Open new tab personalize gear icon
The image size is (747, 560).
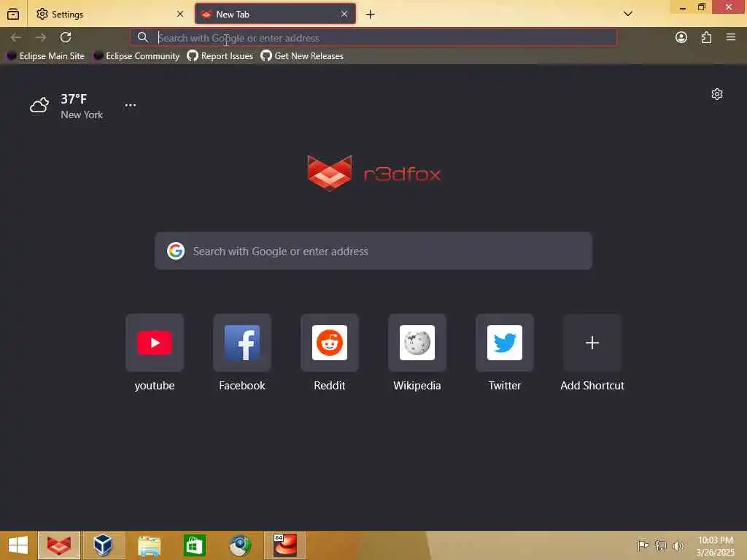coord(717,94)
